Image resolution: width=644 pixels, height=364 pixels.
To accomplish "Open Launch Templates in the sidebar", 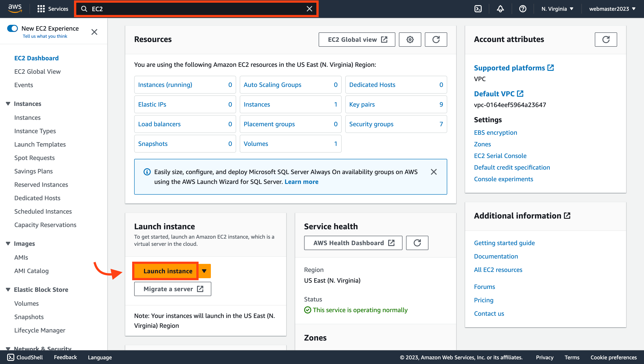I will [40, 144].
